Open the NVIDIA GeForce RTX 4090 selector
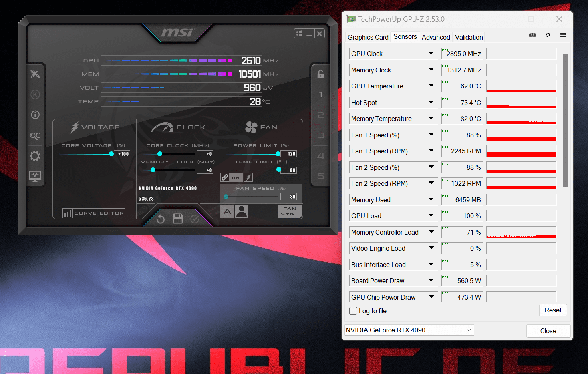The height and width of the screenshot is (374, 588). point(409,330)
